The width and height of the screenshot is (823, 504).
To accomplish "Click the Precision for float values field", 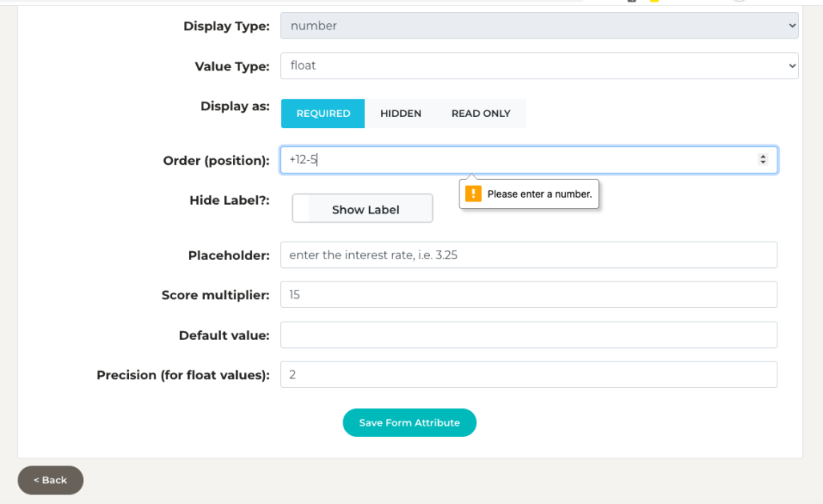I will tap(528, 374).
